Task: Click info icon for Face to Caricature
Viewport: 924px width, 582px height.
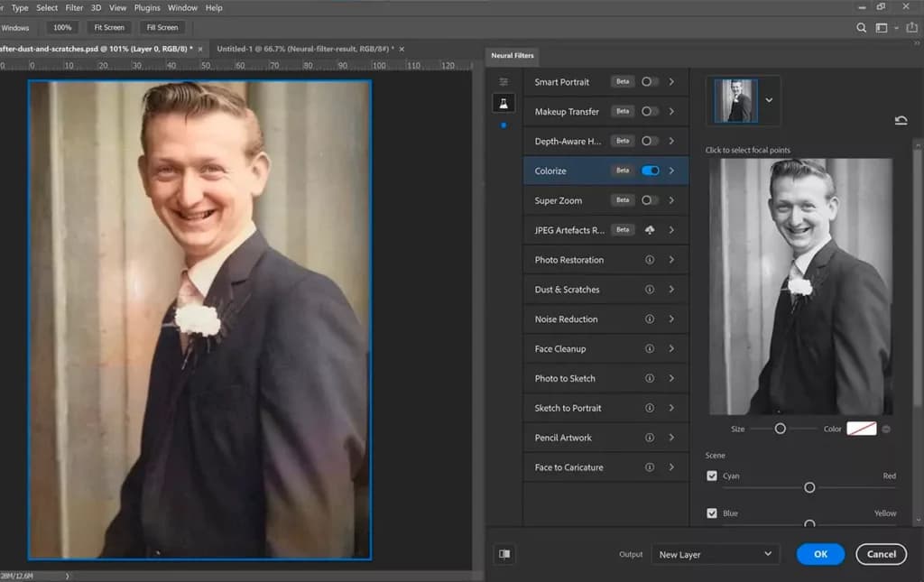Action: 650,467
